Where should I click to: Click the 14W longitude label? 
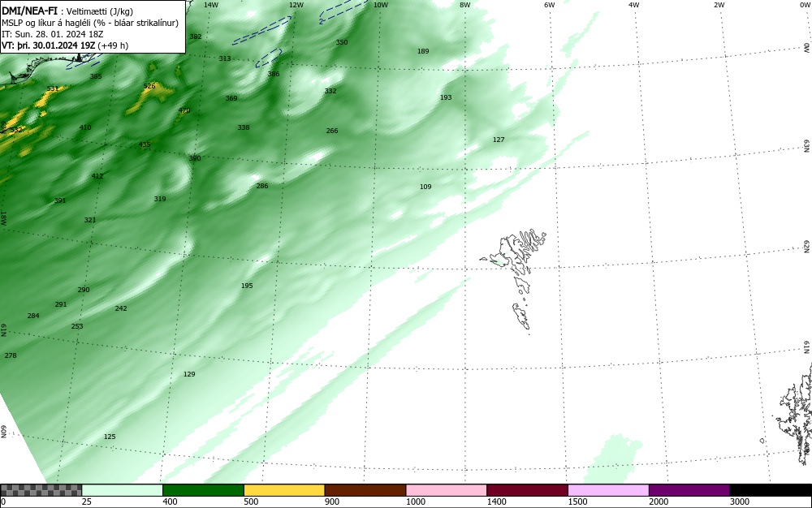pos(211,5)
